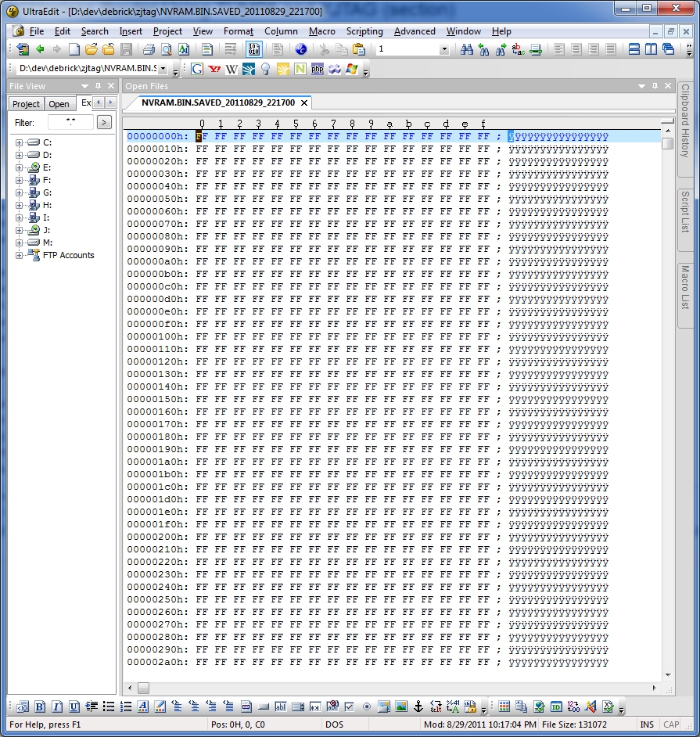Viewport: 700px width, 737px height.
Task: Insert HTML radio button element icon
Action: tap(367, 707)
